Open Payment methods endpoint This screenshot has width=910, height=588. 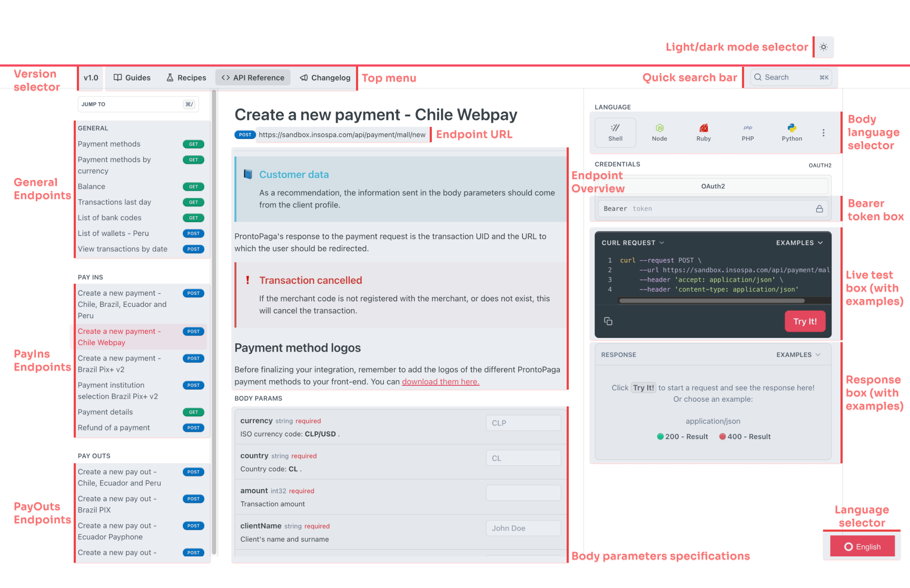tap(141, 144)
